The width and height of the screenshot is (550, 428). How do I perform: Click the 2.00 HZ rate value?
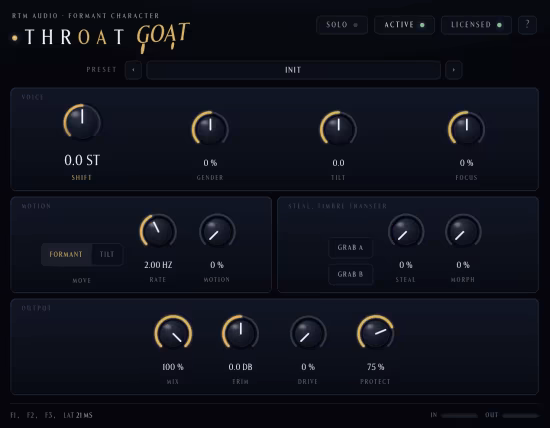158,265
